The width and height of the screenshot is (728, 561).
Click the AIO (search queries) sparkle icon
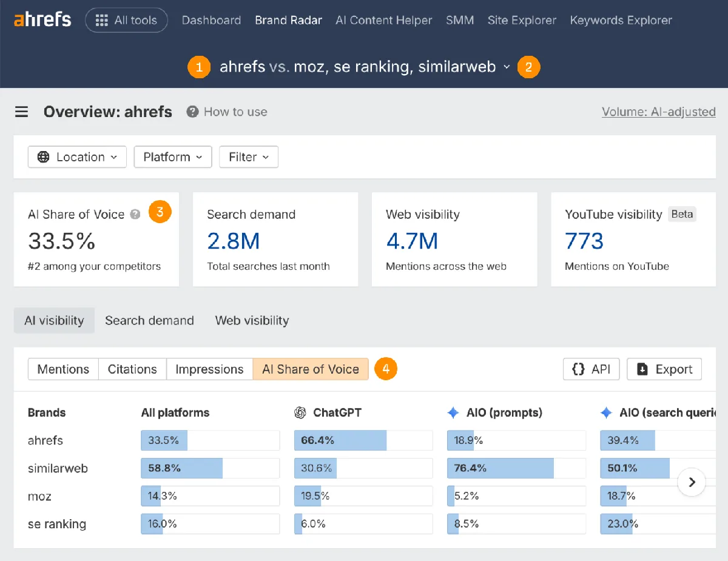click(606, 412)
